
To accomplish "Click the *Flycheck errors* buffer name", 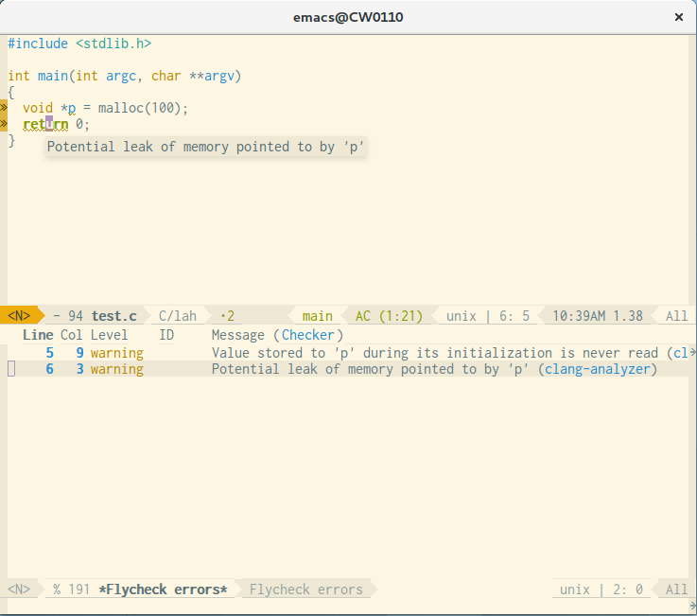I will [166, 590].
